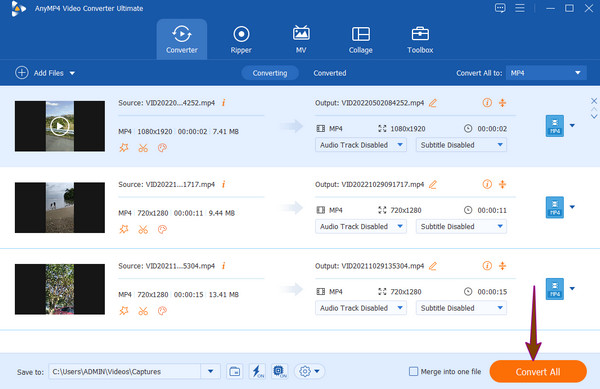The width and height of the screenshot is (600, 389).
Task: Click the compress icon for VID20211029135304.mp4
Action: (502, 265)
